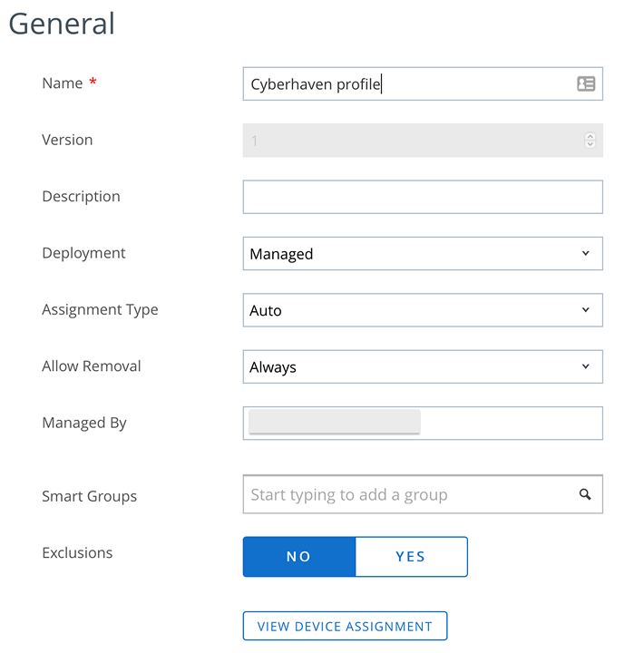Click the Exclusions label text

coord(77,552)
